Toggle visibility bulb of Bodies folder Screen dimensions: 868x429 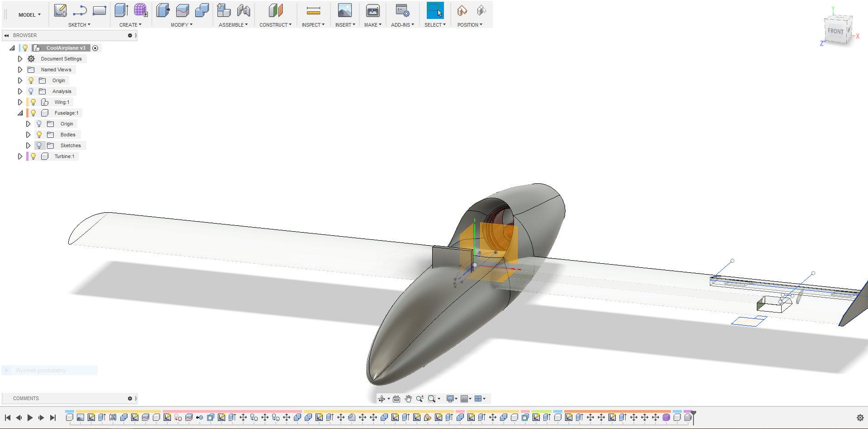click(39, 135)
